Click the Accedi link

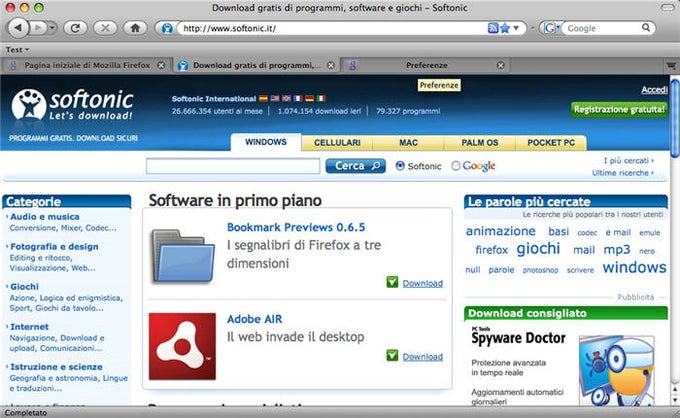click(654, 90)
